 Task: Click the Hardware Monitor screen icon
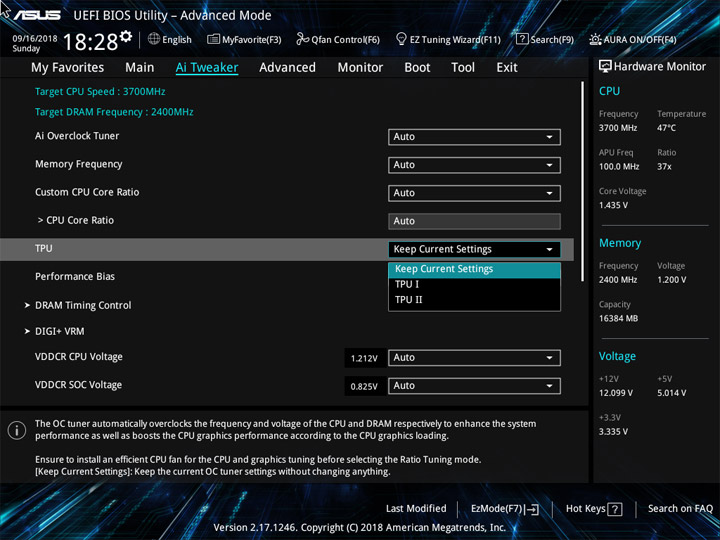[605, 67]
